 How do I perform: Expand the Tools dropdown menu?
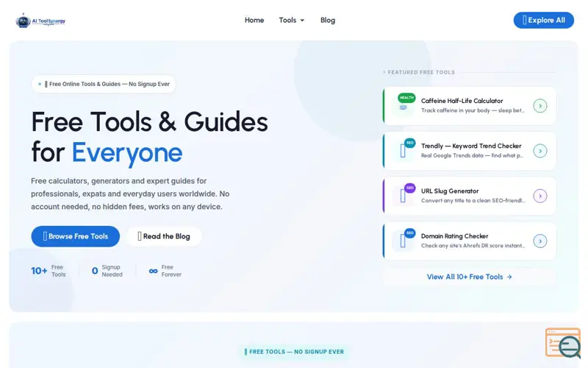pyautogui.click(x=291, y=21)
